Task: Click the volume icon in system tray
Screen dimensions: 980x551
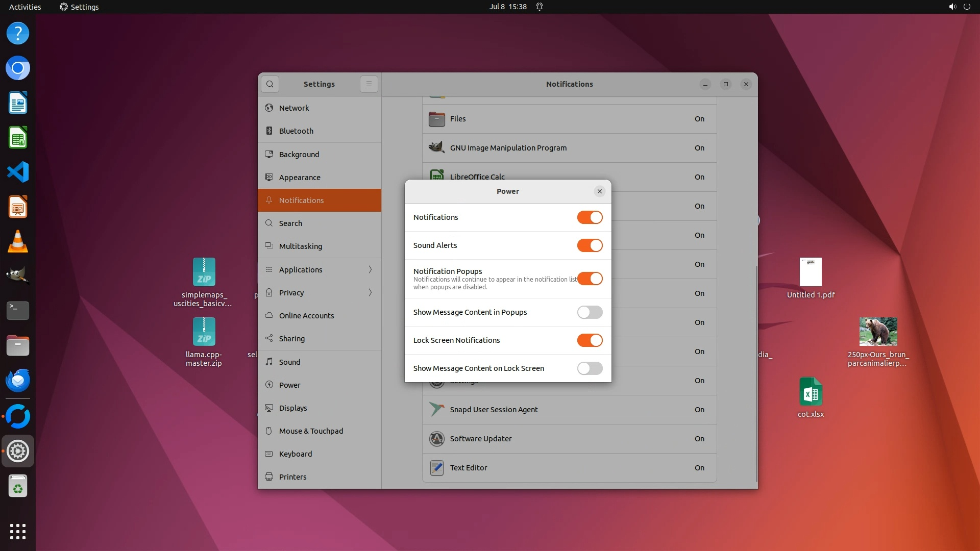Action: [952, 7]
